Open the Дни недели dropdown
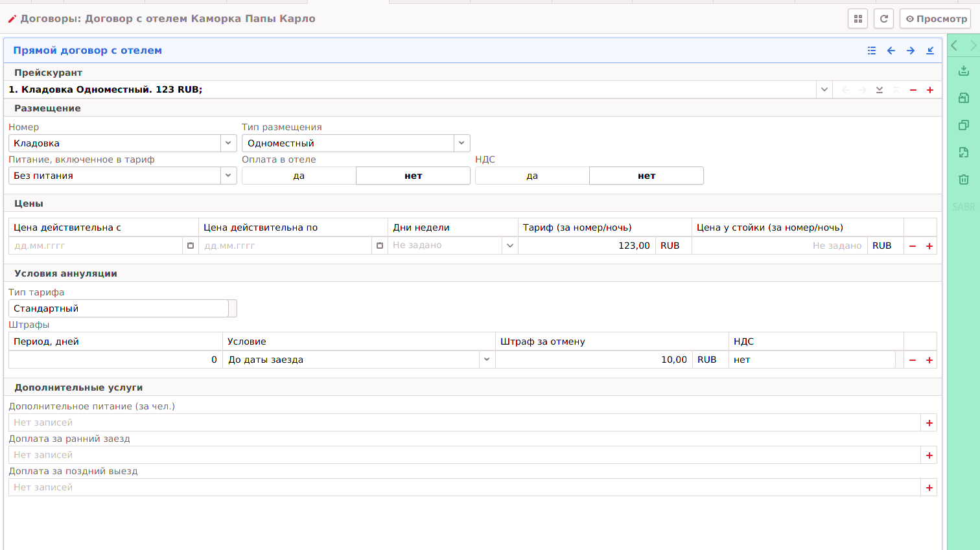This screenshot has width=980, height=550. (x=510, y=246)
